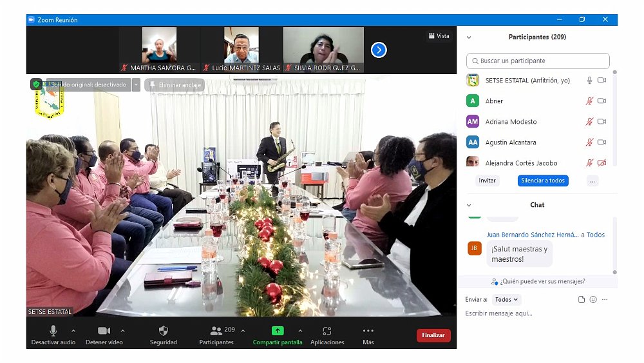Viewport: 644px width, 363px height.
Task: Stop camera with Detener video
Action: [104, 331]
